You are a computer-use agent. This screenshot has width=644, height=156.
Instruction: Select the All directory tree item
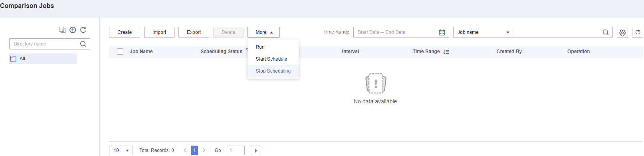pos(43,59)
